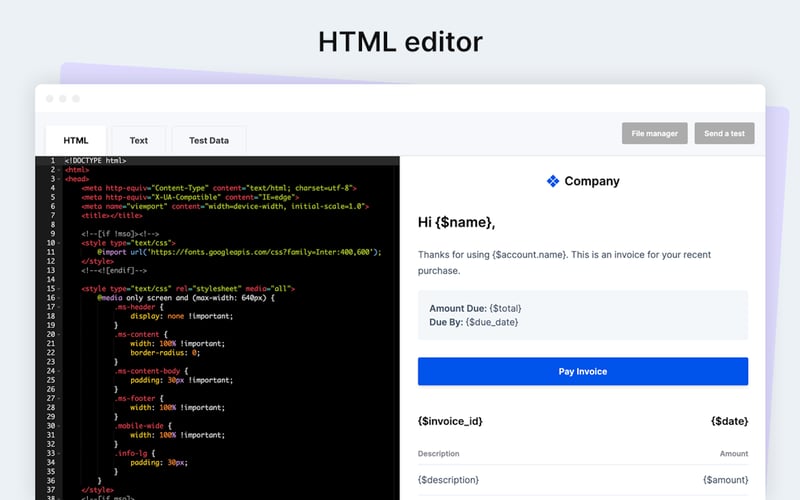The width and height of the screenshot is (800, 500).
Task: Select the Test Data tab
Action: pos(209,140)
